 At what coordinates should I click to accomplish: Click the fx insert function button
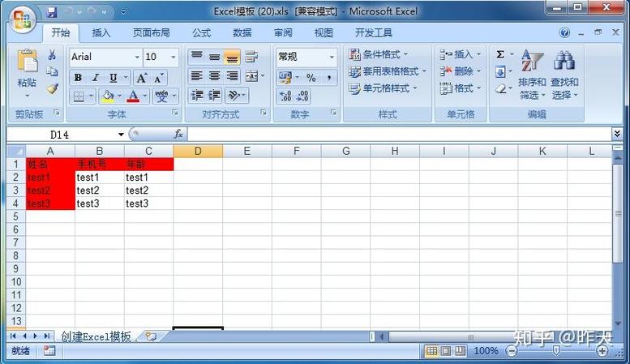178,135
